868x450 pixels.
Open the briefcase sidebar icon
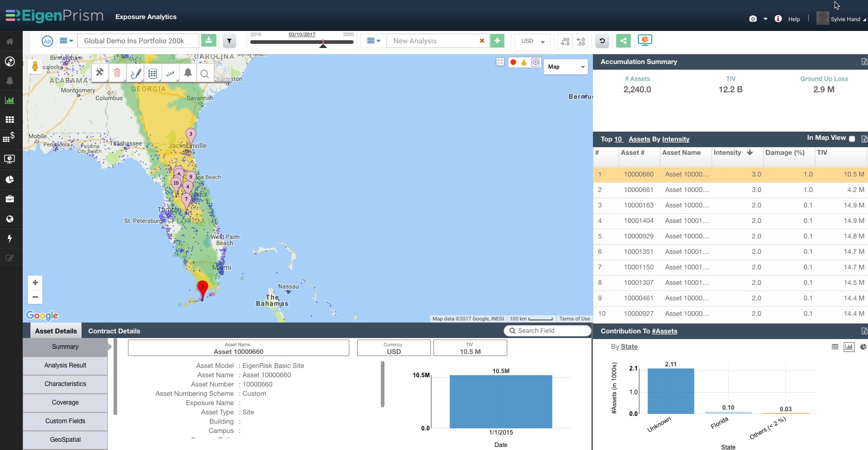(10, 199)
